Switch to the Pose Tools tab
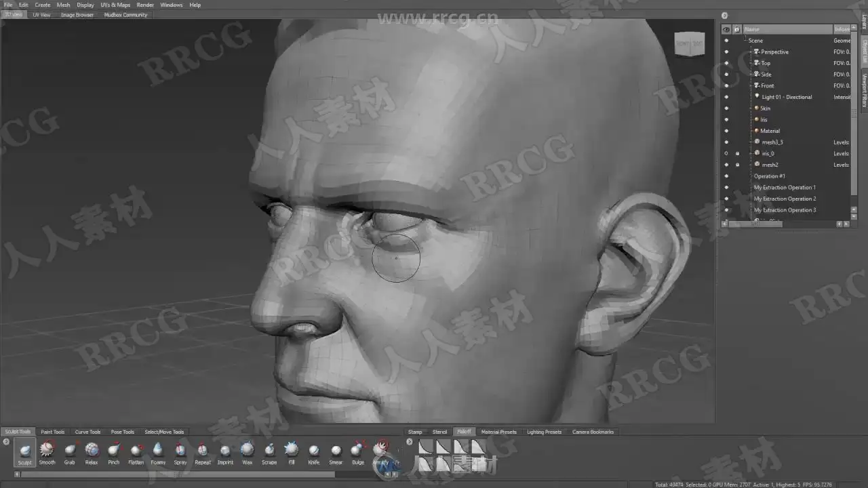The height and width of the screenshot is (488, 868). coord(123,432)
